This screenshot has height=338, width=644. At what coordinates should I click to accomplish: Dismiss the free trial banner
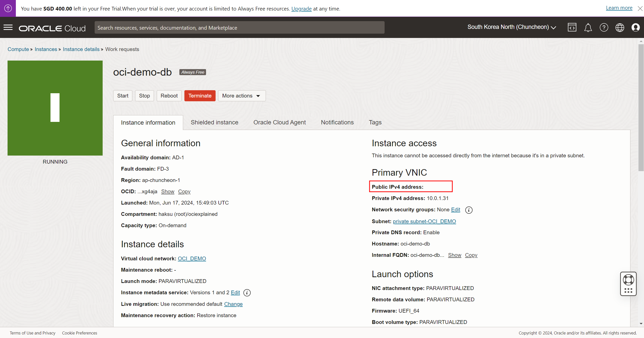click(640, 9)
